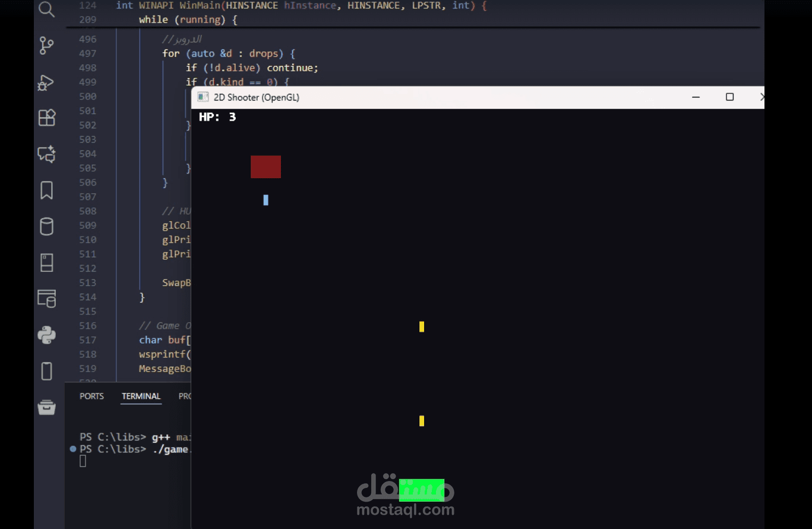812x529 pixels.
Task: Open the Source Control view
Action: coord(46,45)
